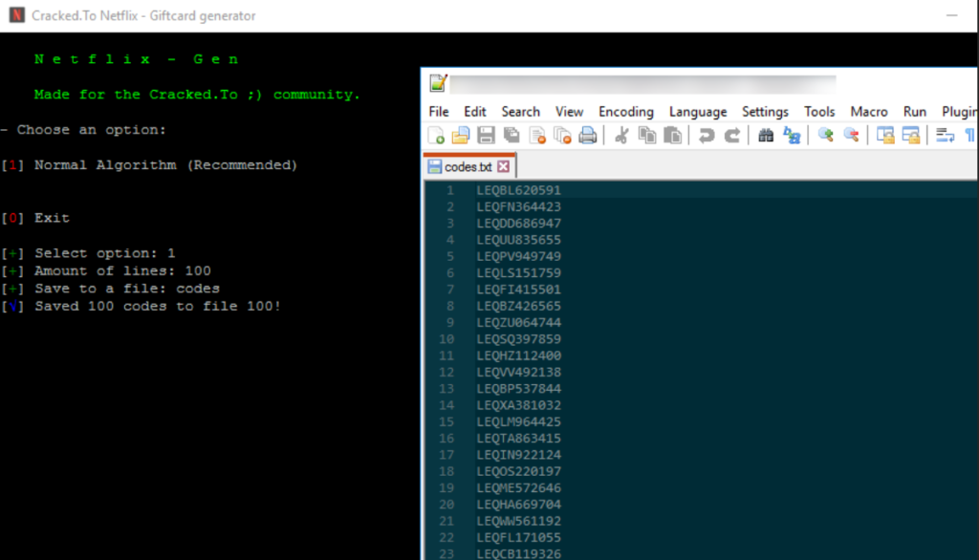Screen dimensions: 979x560
Task: Click code LEQHA669704 on line 20
Action: [x=519, y=505]
